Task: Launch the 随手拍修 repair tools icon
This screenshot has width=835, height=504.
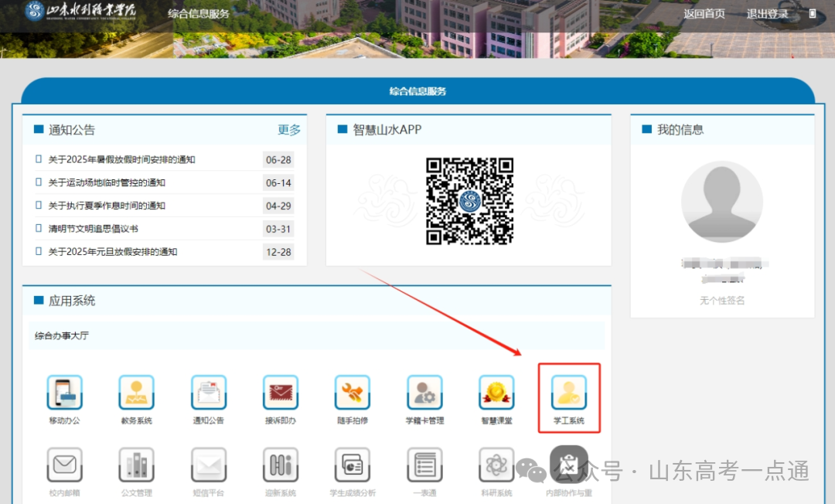Action: point(353,392)
